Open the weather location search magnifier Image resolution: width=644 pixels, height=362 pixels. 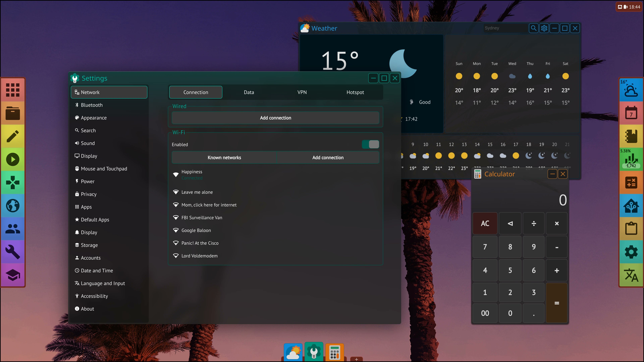[x=533, y=28]
